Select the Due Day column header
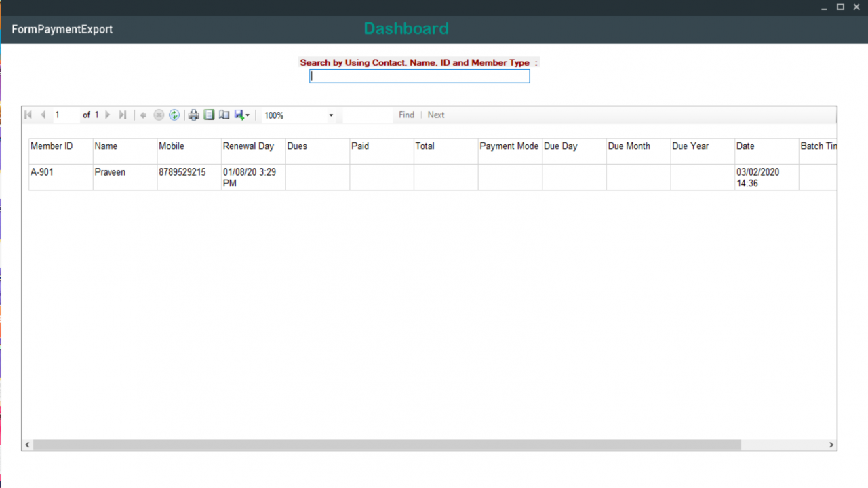Viewport: 868px width, 488px height. pyautogui.click(x=574, y=151)
